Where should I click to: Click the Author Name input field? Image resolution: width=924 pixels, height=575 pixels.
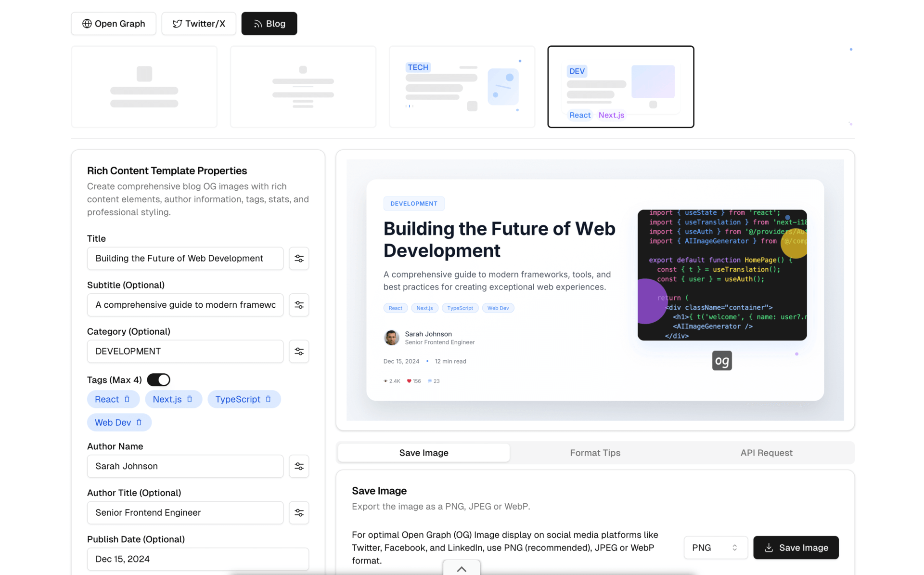(185, 466)
